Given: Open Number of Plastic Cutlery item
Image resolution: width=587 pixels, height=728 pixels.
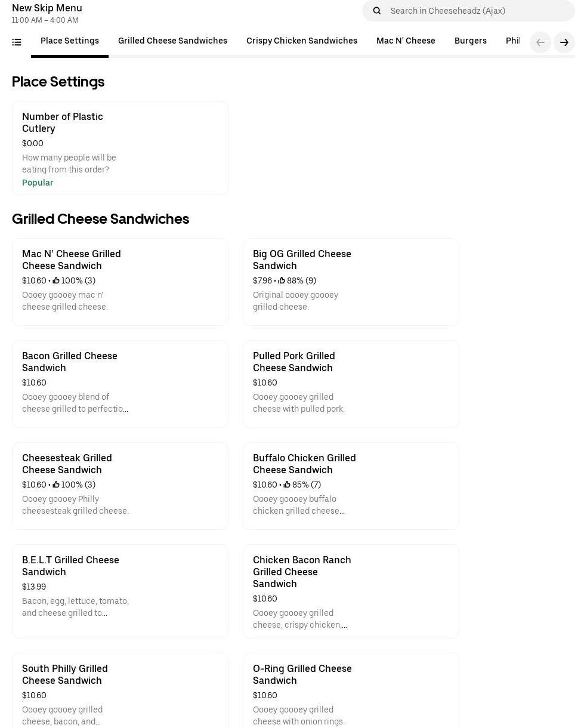Looking at the screenshot, I should (x=120, y=148).
